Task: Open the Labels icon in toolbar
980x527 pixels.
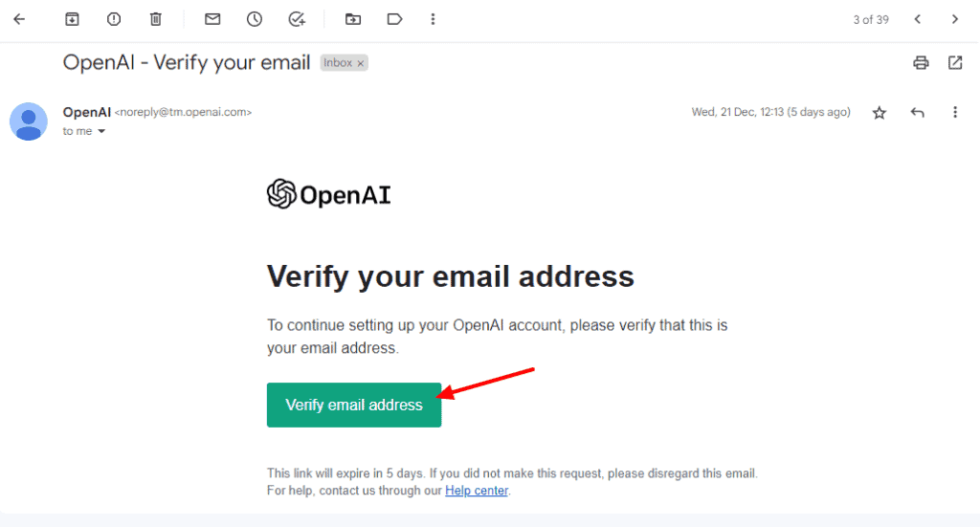Action: pos(394,19)
